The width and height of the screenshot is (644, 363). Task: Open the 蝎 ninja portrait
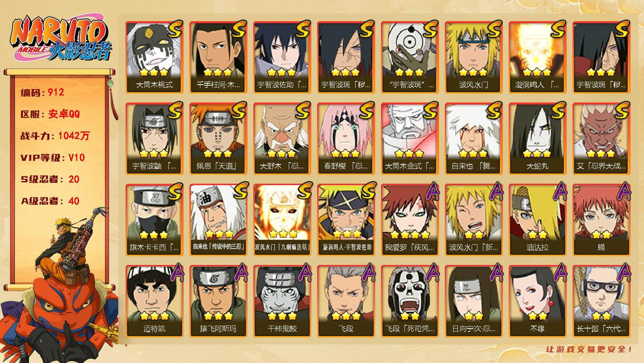click(601, 220)
